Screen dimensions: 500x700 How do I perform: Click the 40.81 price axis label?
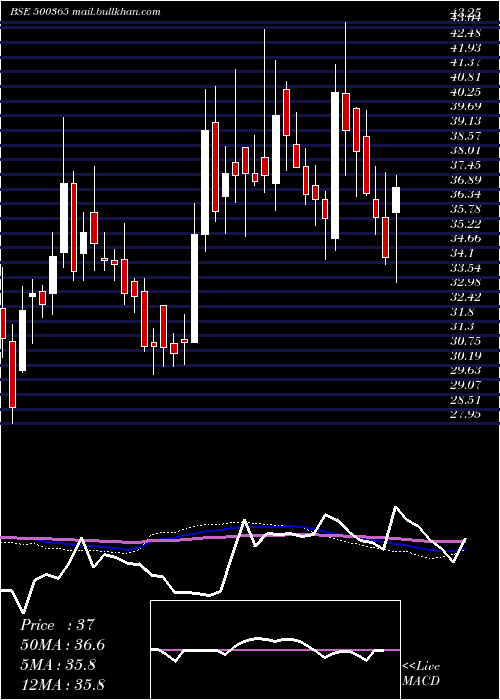pyautogui.click(x=466, y=77)
